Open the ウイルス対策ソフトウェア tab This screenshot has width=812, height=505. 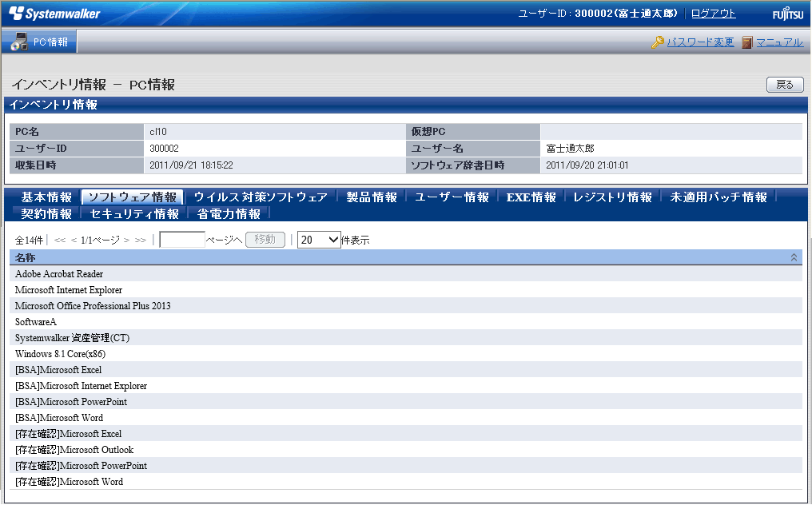coord(261,197)
